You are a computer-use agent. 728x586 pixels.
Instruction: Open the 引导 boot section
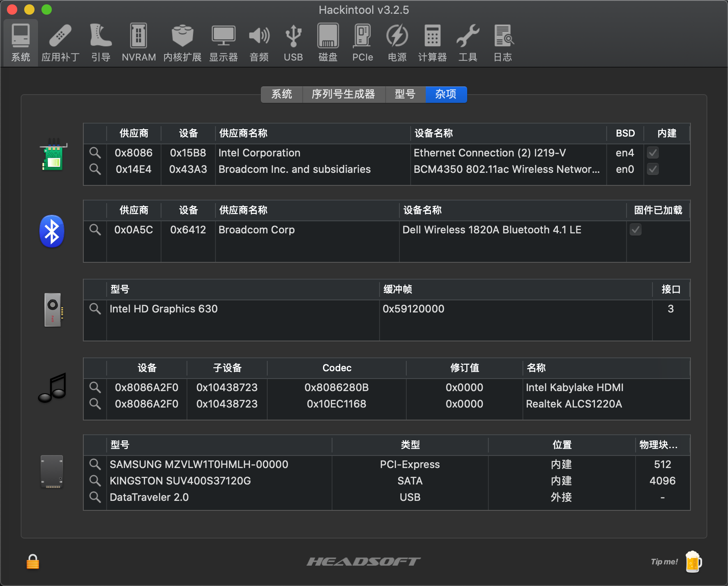(101, 43)
